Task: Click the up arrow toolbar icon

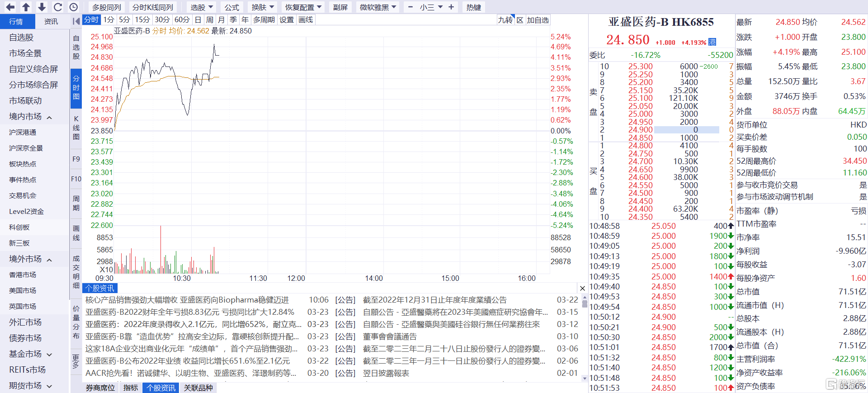Action: tap(26, 7)
